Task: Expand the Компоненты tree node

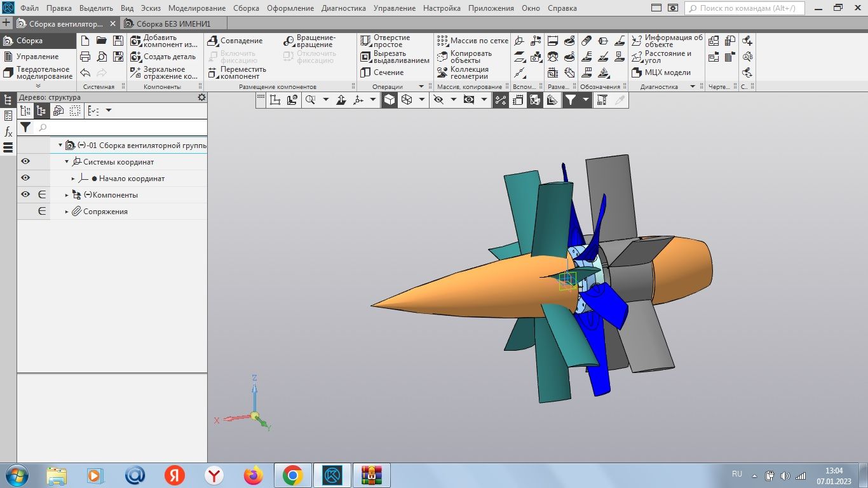Action: (x=67, y=195)
